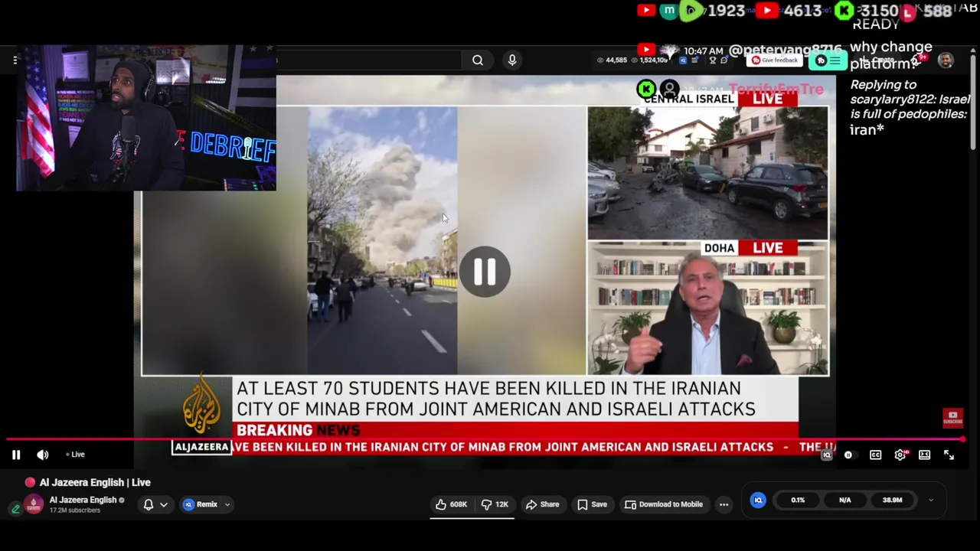
Task: Click the red YouTube icon beside 1923
Action: [645, 10]
